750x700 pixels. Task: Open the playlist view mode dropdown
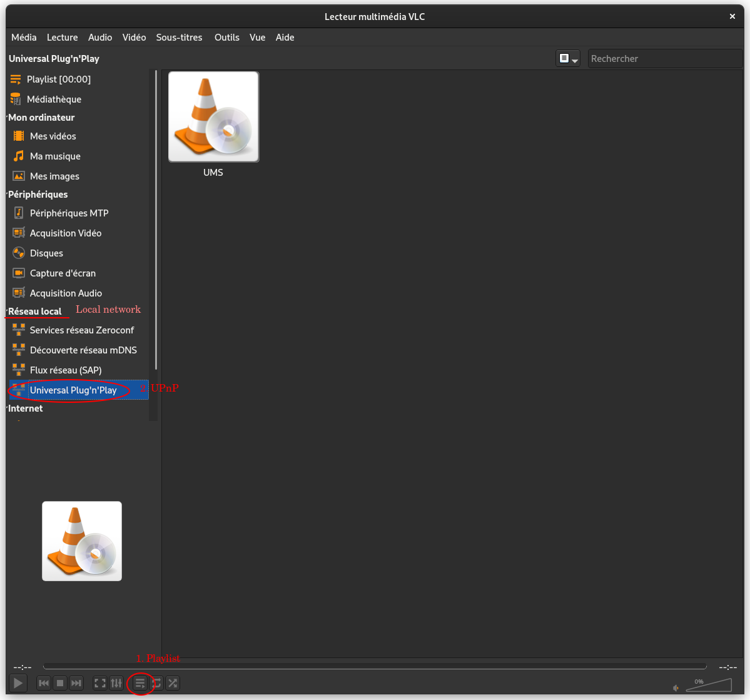click(x=568, y=59)
